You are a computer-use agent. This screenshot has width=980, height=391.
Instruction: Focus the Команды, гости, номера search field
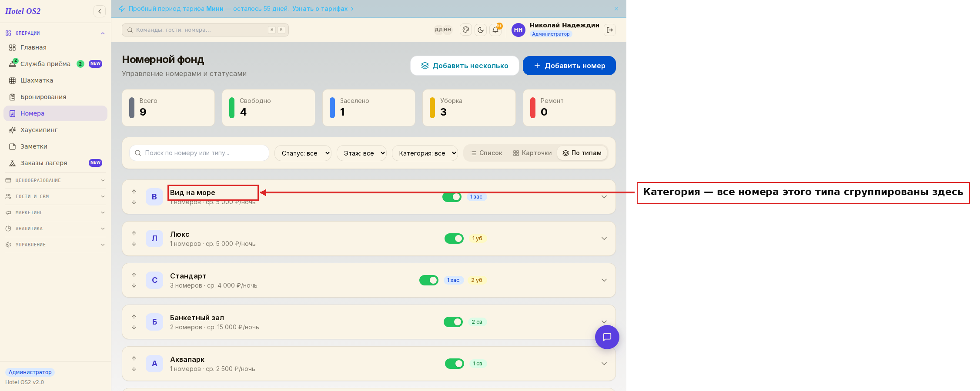[x=205, y=30]
